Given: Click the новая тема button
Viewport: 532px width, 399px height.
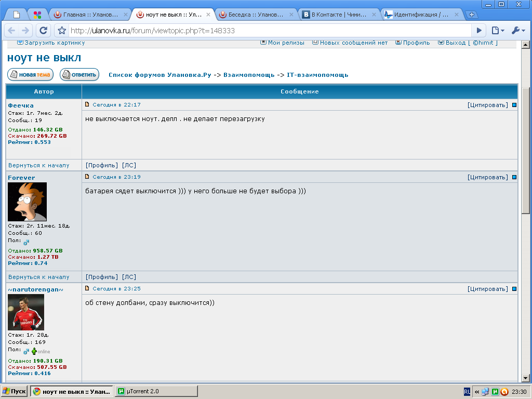Looking at the screenshot, I should [31, 75].
